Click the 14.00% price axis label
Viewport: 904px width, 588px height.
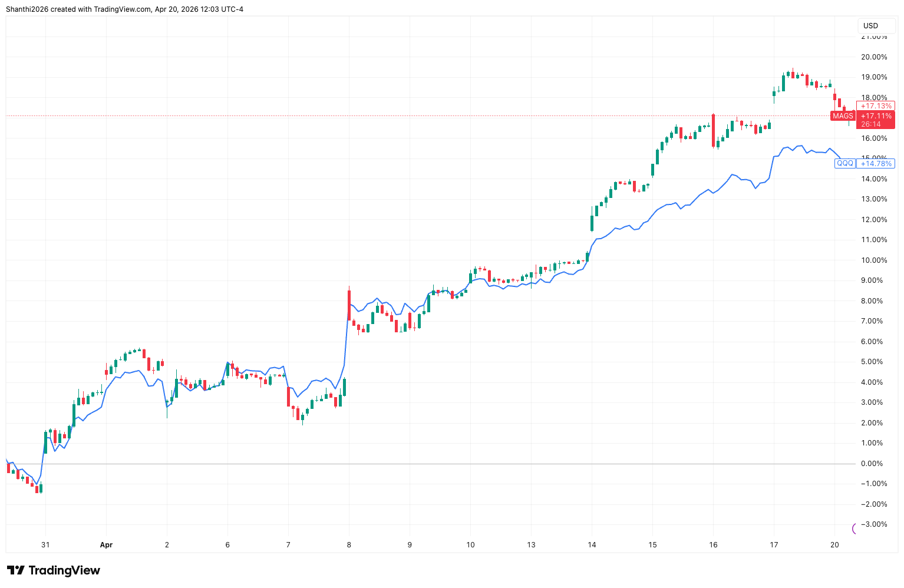tap(874, 179)
